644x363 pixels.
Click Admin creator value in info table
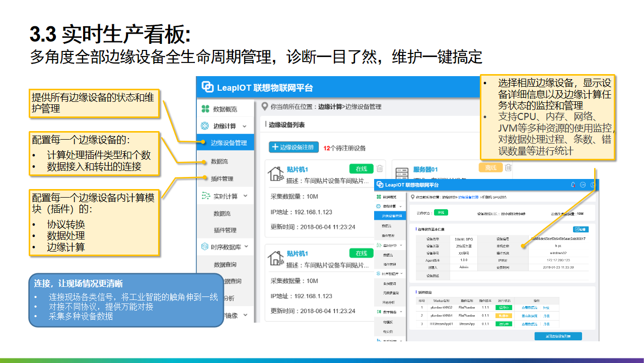pyautogui.click(x=464, y=267)
